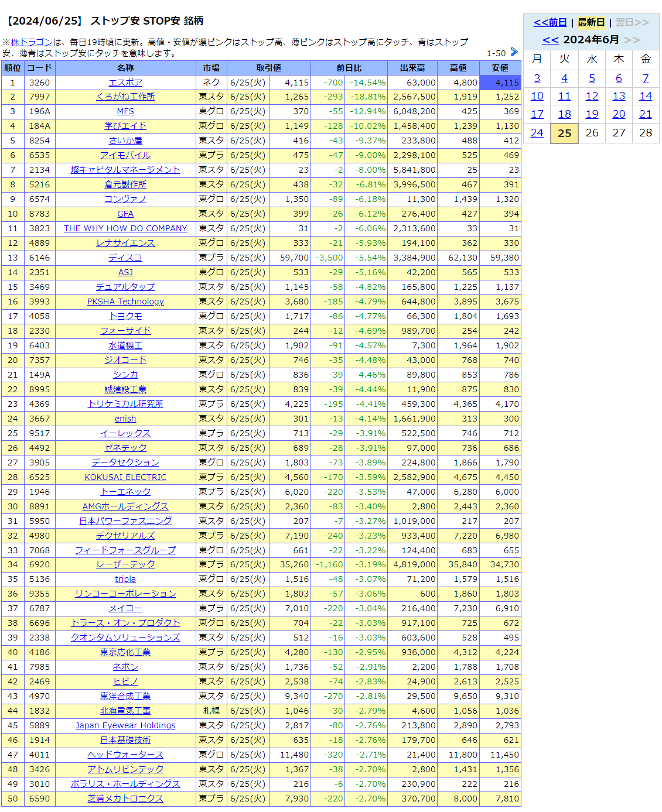Open the リンコーコーポレーション link
The image size is (662, 812).
click(125, 594)
